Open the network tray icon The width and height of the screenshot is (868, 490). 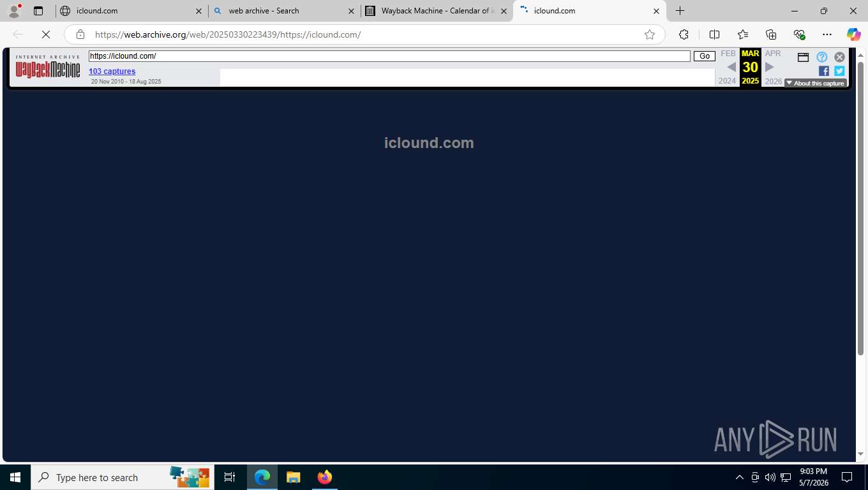tap(786, 477)
